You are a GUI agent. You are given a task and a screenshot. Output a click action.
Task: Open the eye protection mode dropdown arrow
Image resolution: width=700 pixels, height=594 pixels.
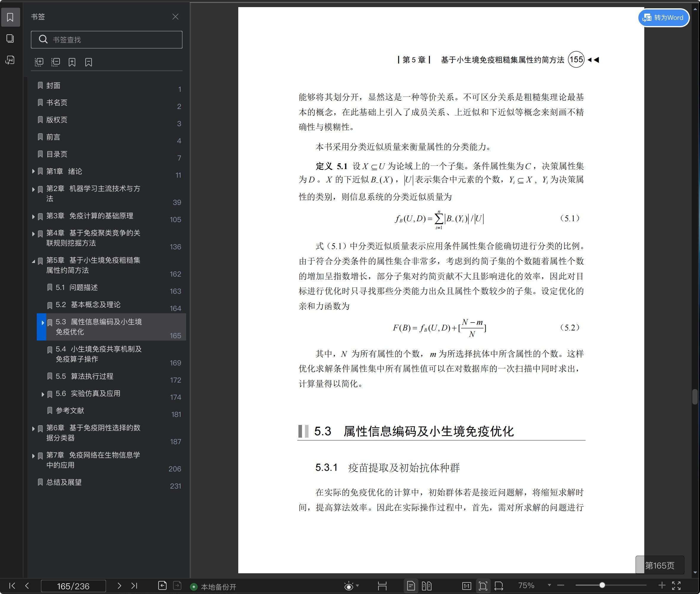click(357, 586)
